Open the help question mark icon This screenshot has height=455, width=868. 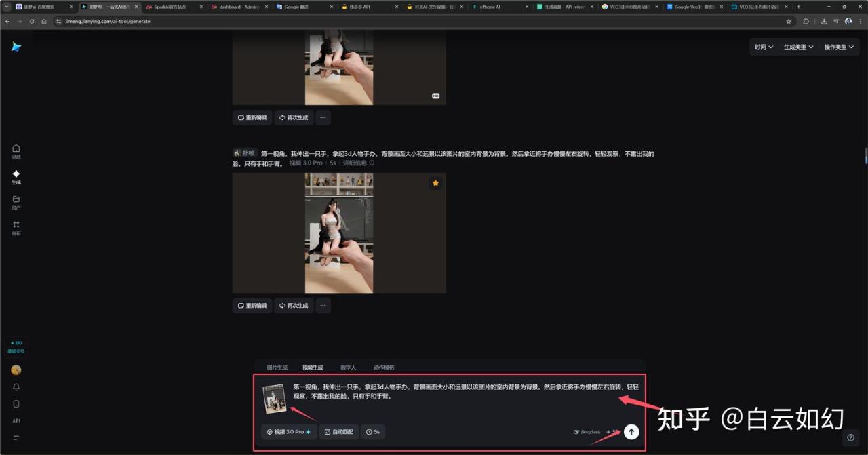(850, 437)
